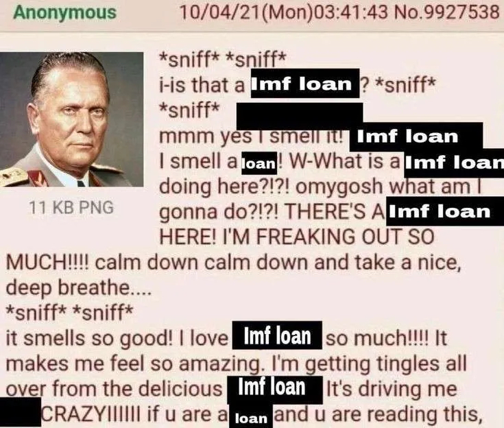
Task: Click the Anonymous poster name
Action: [x=64, y=12]
